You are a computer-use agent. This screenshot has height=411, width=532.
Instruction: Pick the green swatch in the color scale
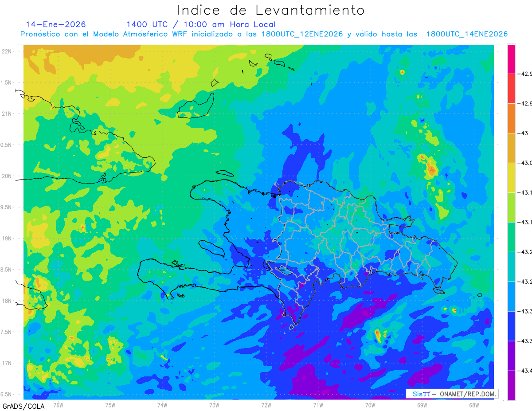(511, 237)
